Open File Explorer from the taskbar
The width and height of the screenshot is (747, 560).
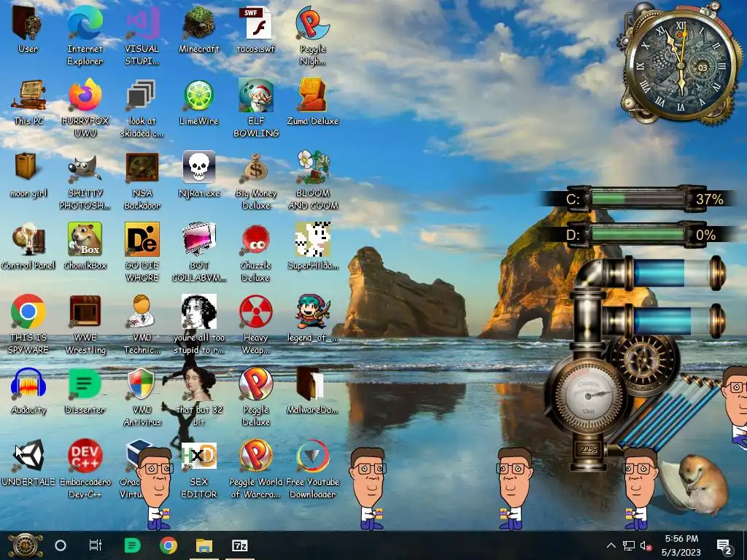204,545
